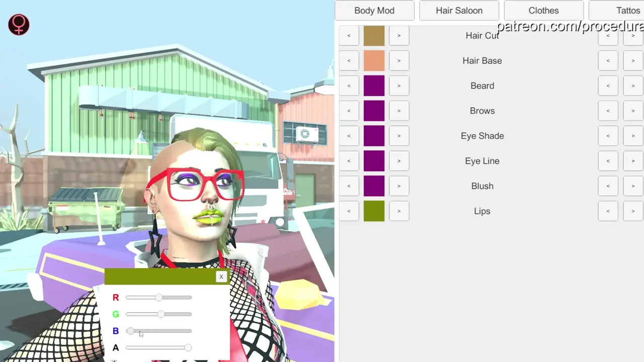Select next style arrow for Hair Base

click(633, 61)
